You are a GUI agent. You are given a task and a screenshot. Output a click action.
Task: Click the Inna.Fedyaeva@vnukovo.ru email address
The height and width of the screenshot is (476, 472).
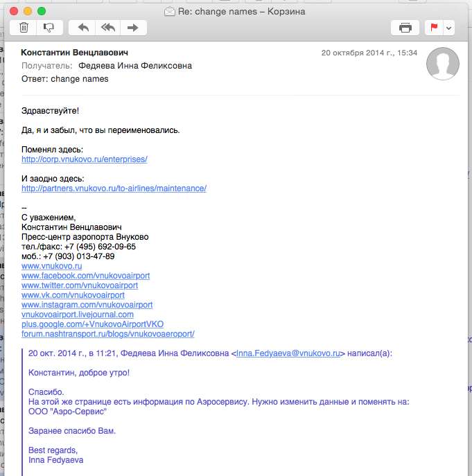(x=289, y=353)
